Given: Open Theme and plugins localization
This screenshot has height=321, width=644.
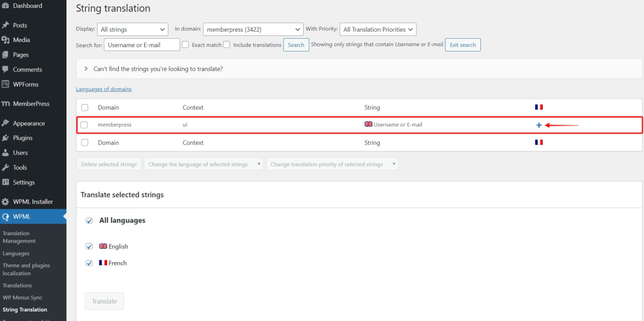Looking at the screenshot, I should point(26,269).
